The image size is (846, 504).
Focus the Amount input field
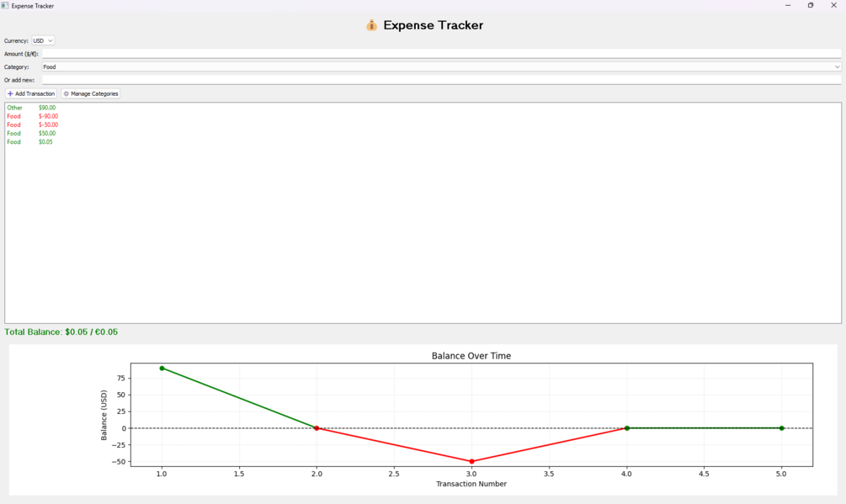(441, 54)
